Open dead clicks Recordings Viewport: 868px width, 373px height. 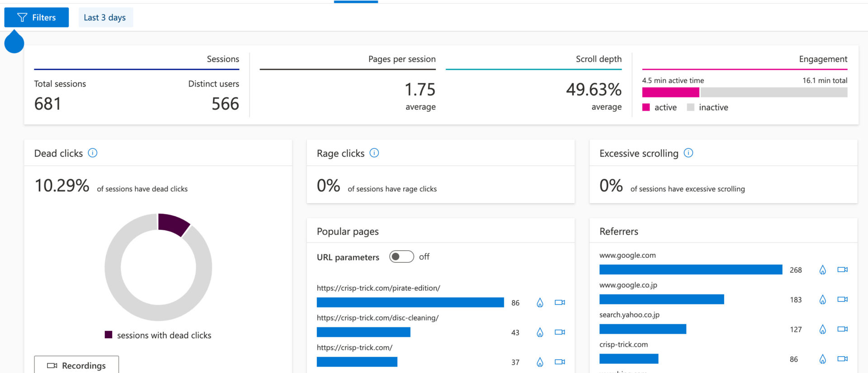76,365
